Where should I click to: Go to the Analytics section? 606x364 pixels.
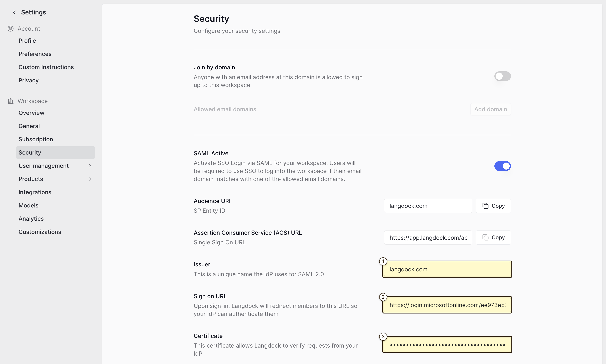pyautogui.click(x=31, y=219)
